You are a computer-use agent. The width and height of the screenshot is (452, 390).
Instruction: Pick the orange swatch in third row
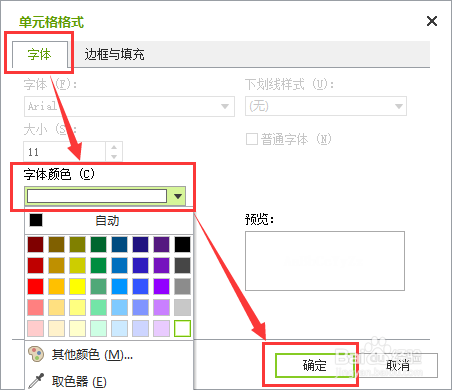tap(57, 287)
